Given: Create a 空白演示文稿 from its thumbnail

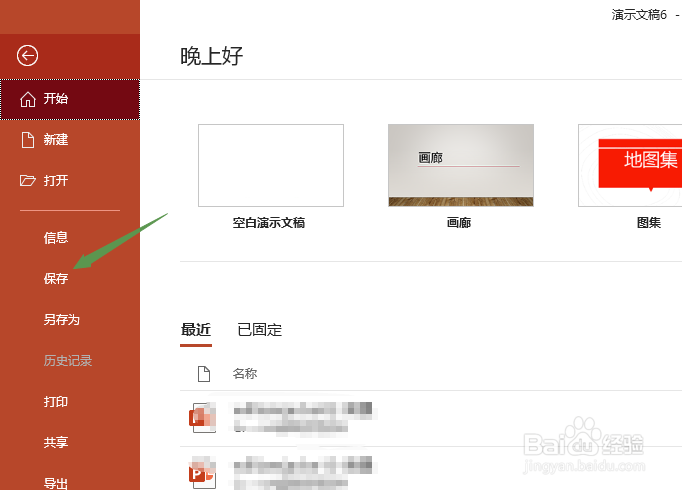Looking at the screenshot, I should tap(271, 165).
